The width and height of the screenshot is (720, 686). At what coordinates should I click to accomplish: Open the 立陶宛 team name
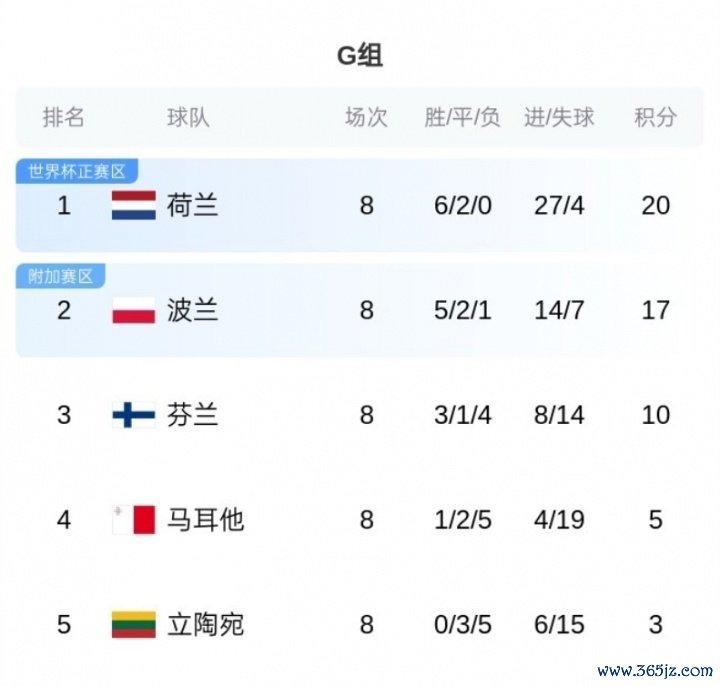point(205,624)
